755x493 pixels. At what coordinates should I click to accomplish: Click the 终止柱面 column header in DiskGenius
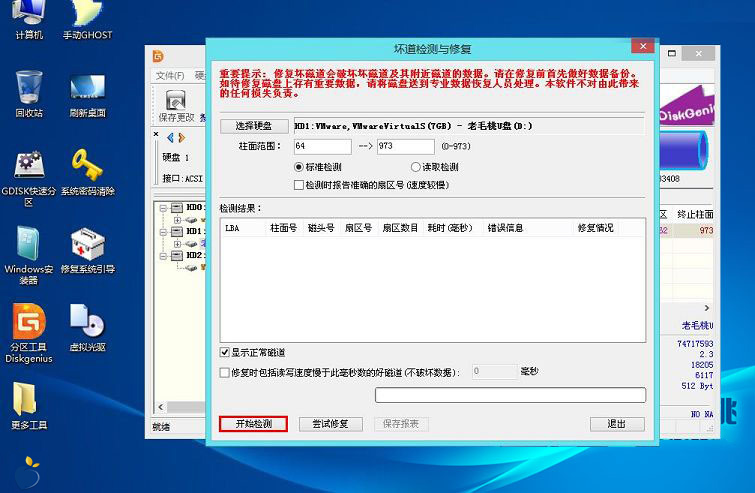click(694, 215)
